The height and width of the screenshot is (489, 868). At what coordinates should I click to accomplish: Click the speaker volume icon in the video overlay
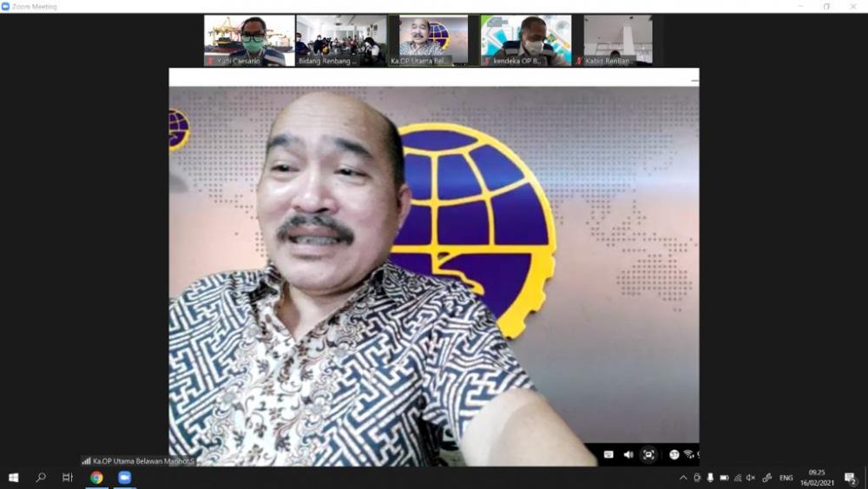click(x=628, y=454)
